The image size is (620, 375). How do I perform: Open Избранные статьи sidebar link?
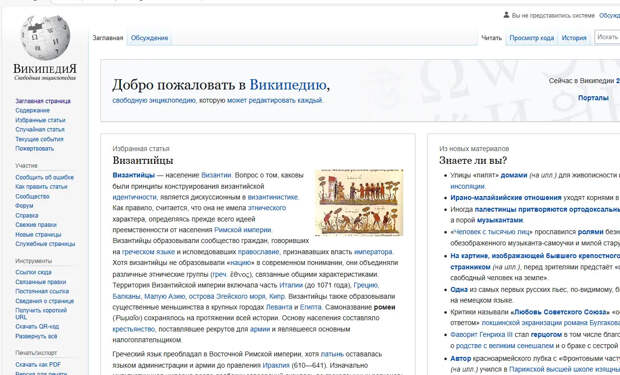pos(40,120)
